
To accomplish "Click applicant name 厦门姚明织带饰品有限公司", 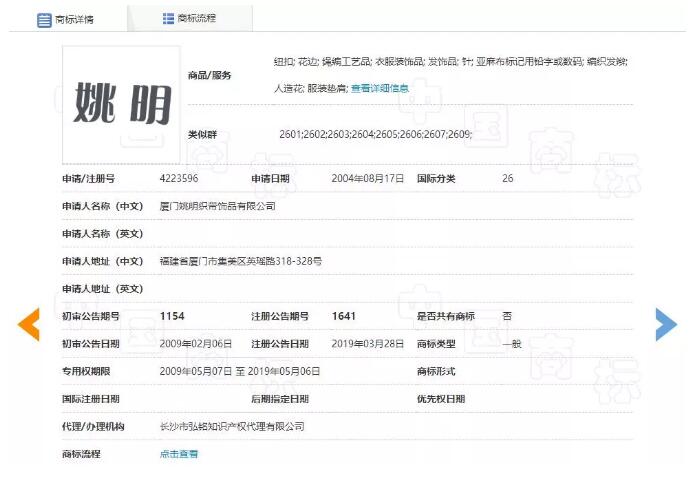I will pos(217,206).
